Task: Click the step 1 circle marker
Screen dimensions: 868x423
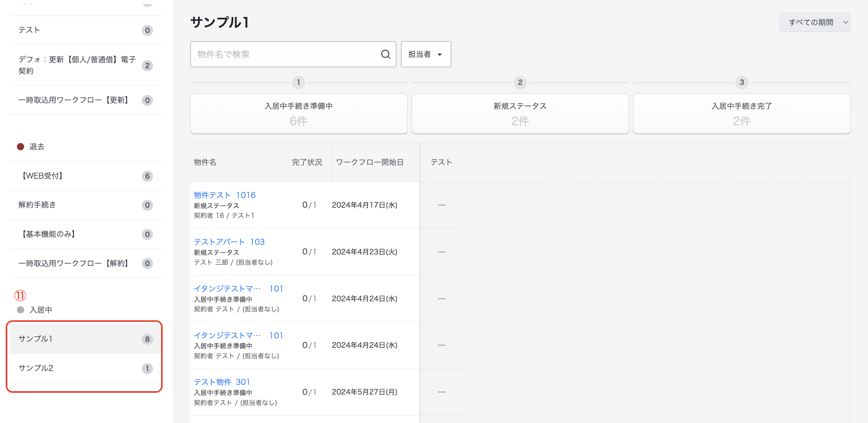Action: tap(298, 82)
